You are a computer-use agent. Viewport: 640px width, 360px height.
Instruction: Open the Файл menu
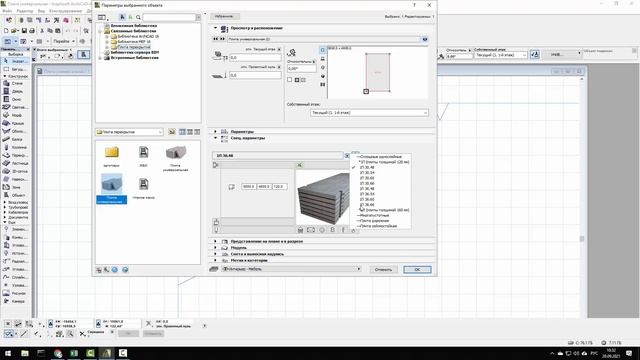pyautogui.click(x=7, y=11)
